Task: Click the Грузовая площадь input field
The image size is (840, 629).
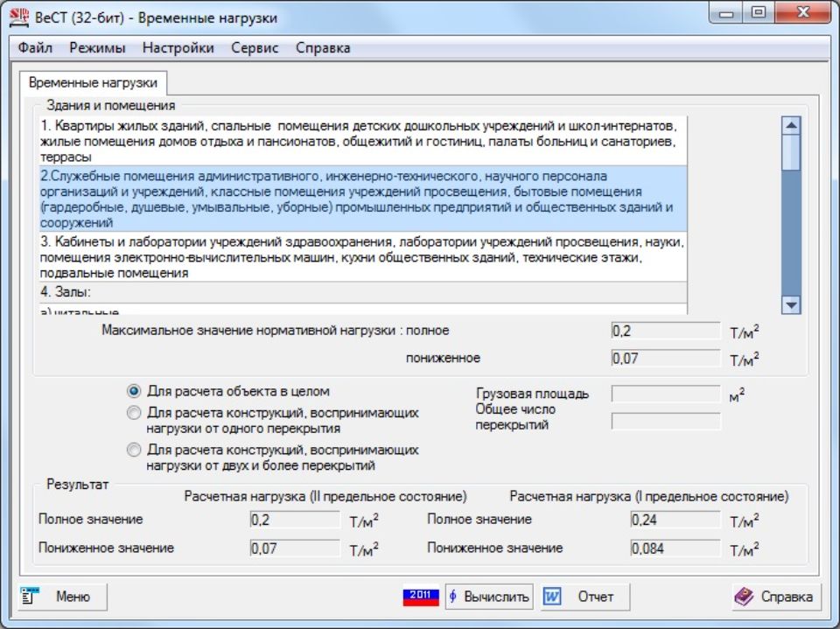Action: tap(665, 394)
